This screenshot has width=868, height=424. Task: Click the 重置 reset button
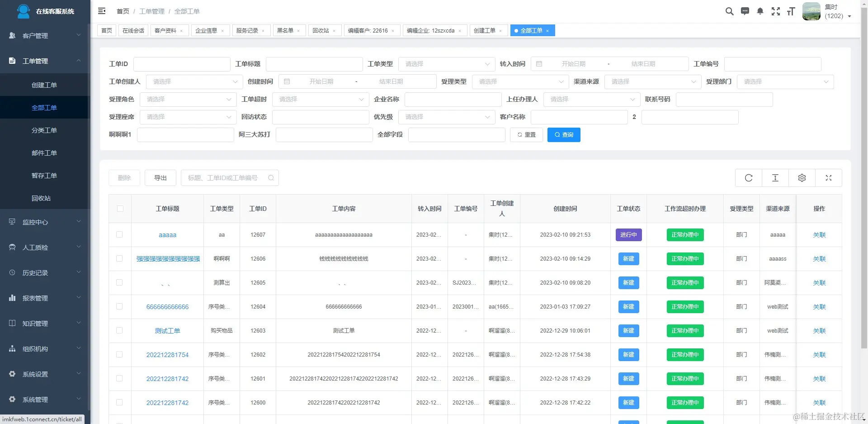[x=526, y=134]
